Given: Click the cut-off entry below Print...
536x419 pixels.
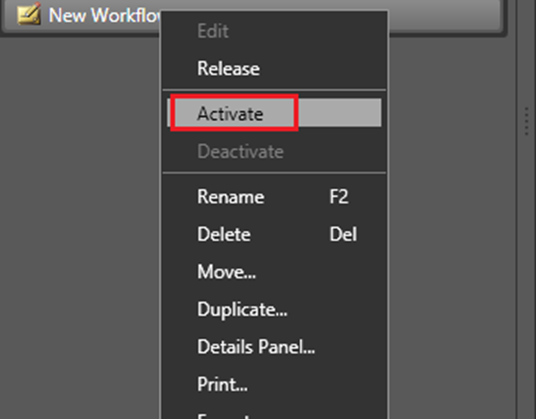Looking at the screenshot, I should (x=224, y=416).
